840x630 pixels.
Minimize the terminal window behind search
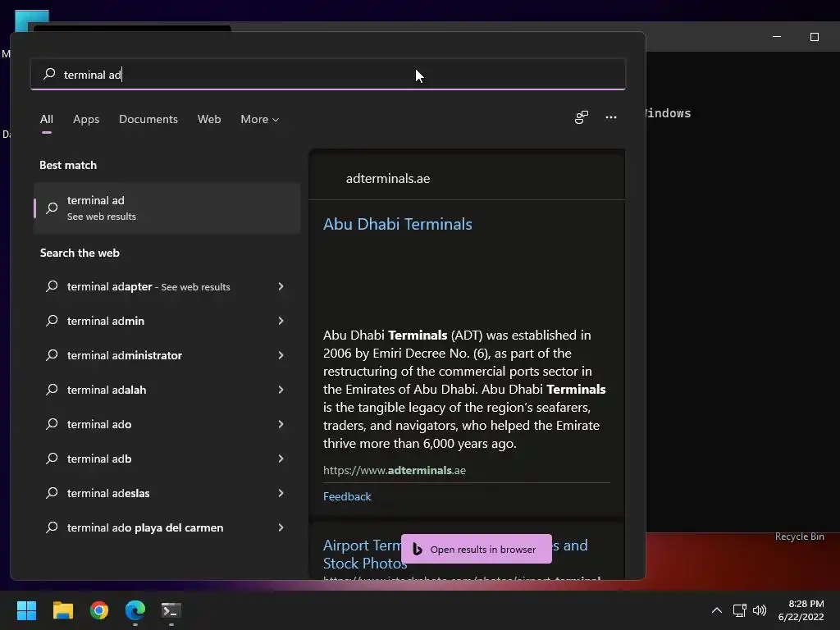[777, 37]
